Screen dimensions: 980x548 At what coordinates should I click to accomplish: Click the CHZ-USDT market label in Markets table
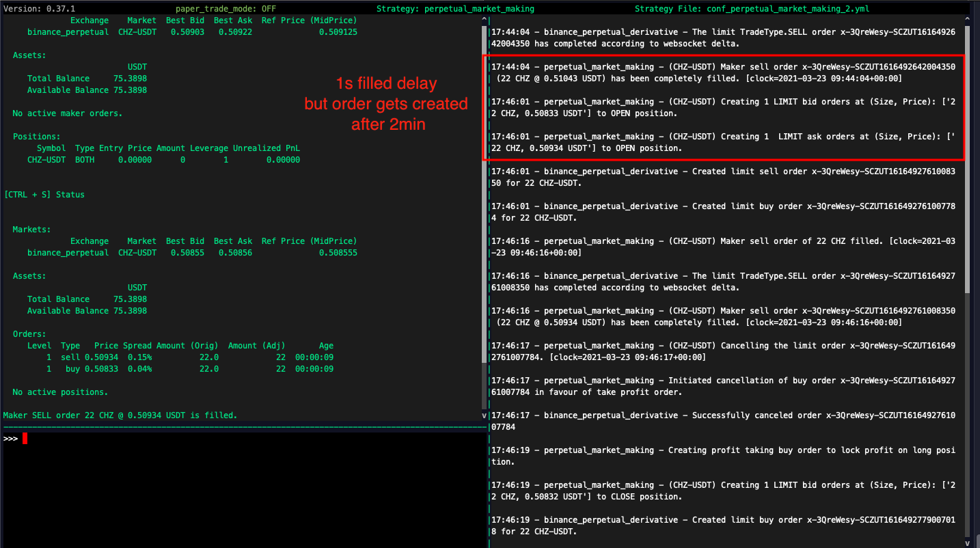[141, 252]
